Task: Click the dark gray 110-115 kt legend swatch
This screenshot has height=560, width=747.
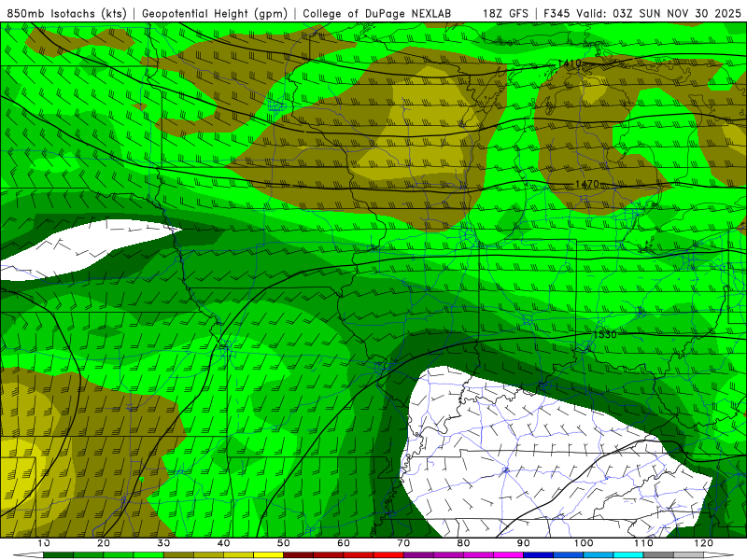Action: click(x=658, y=555)
